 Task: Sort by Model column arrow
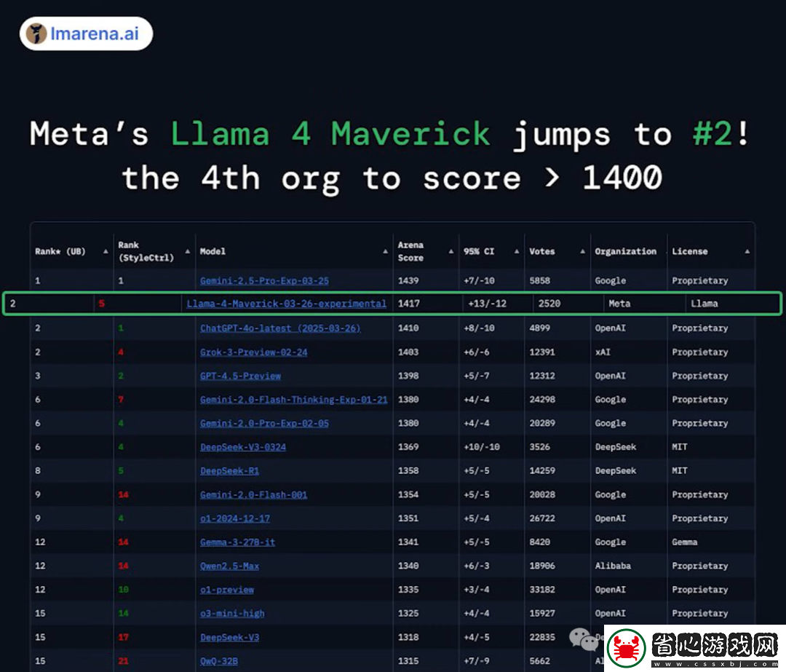point(386,251)
